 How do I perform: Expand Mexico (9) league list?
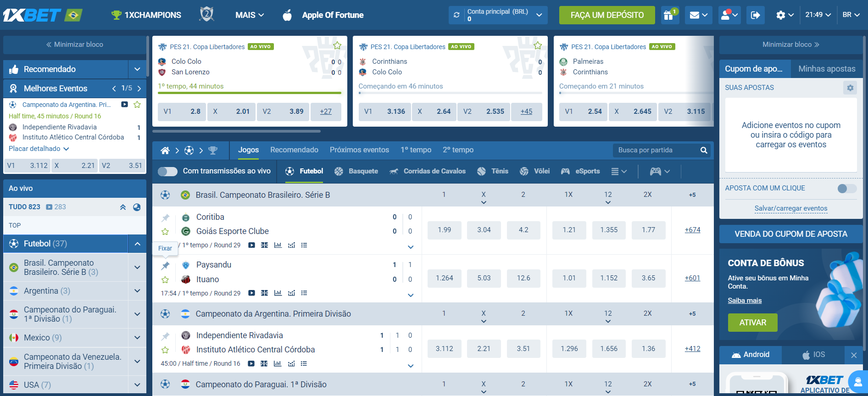point(137,338)
